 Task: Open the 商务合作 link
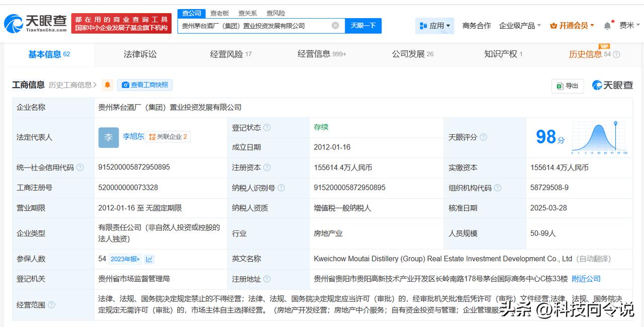pos(476,25)
